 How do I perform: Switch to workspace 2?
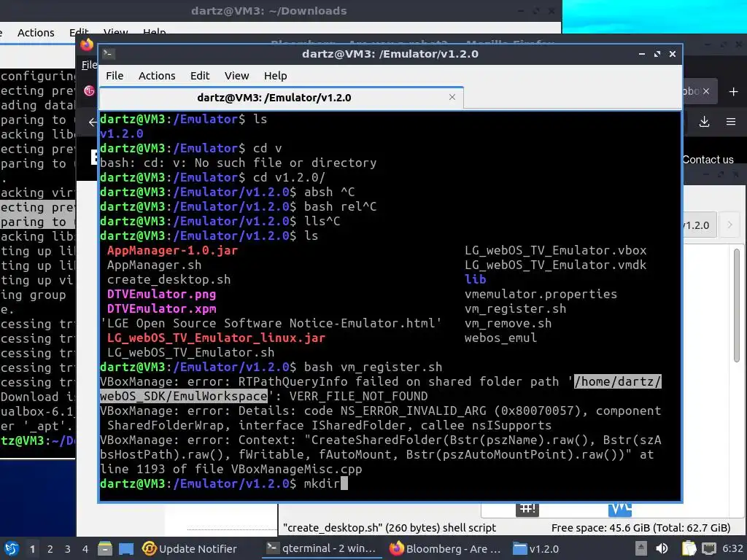(x=50, y=549)
